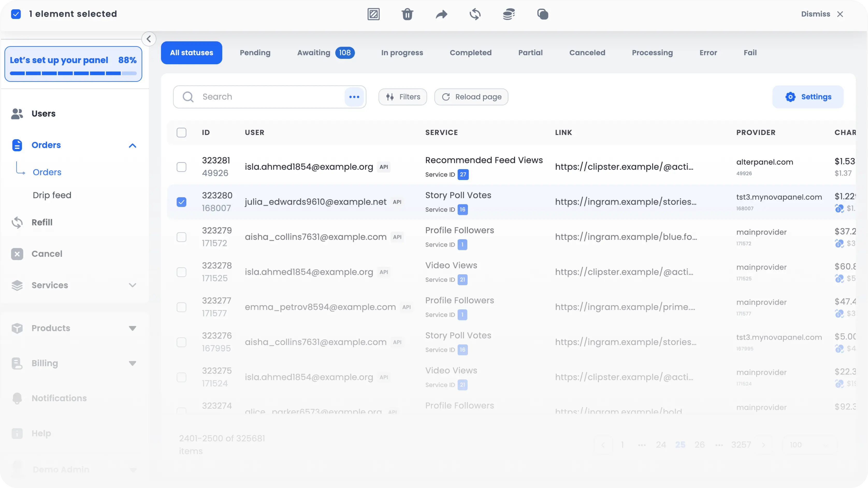
Task: Click the Billing icon in sidebar
Action: tap(17, 363)
